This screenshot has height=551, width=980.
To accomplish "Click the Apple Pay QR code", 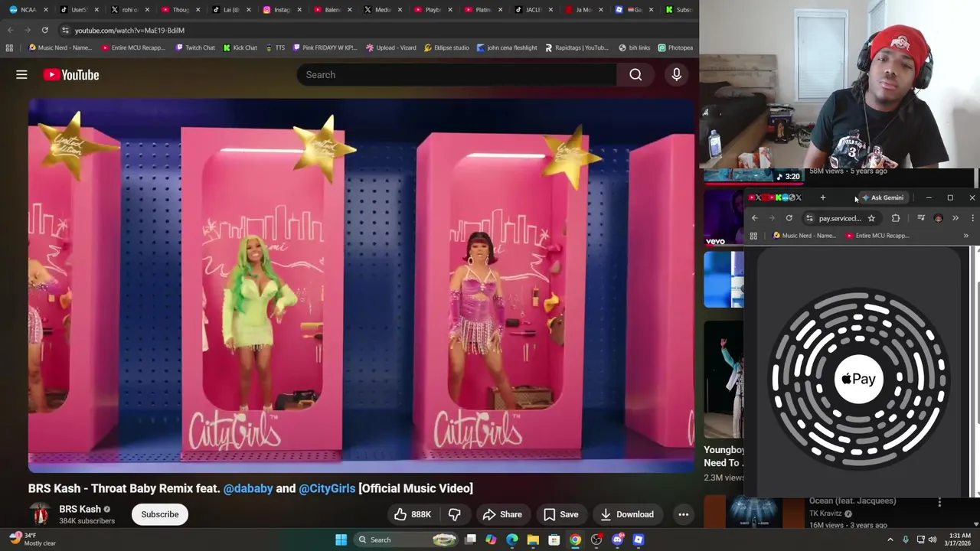I will coord(859,378).
